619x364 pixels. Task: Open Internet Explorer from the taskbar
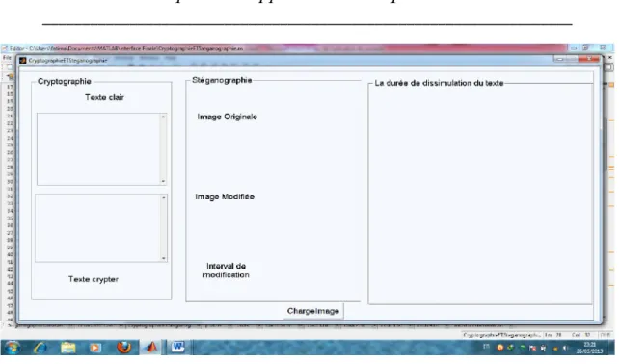(x=40, y=348)
